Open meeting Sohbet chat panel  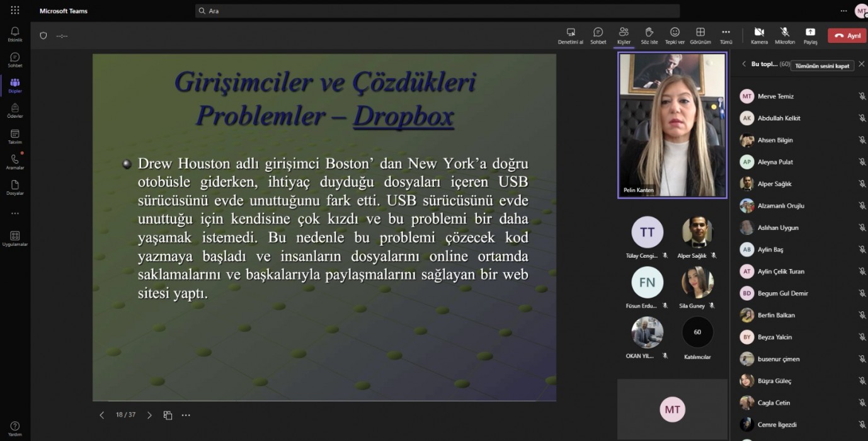click(598, 36)
